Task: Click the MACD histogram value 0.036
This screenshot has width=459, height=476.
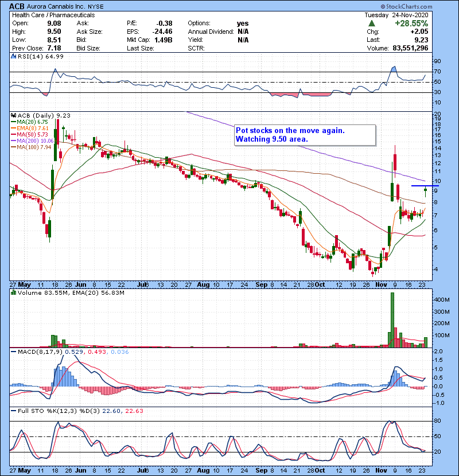Action: pos(120,352)
